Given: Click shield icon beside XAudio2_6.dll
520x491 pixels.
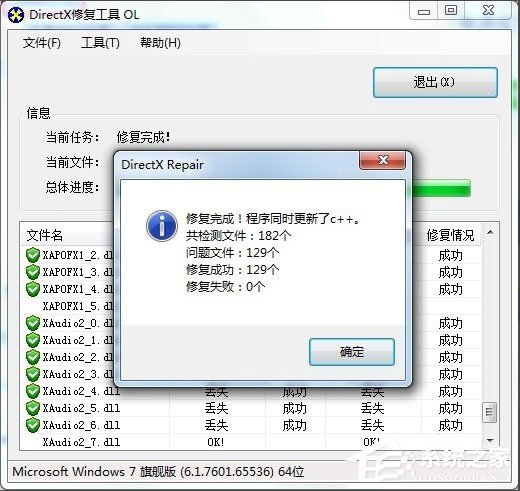Looking at the screenshot, I should [x=33, y=425].
